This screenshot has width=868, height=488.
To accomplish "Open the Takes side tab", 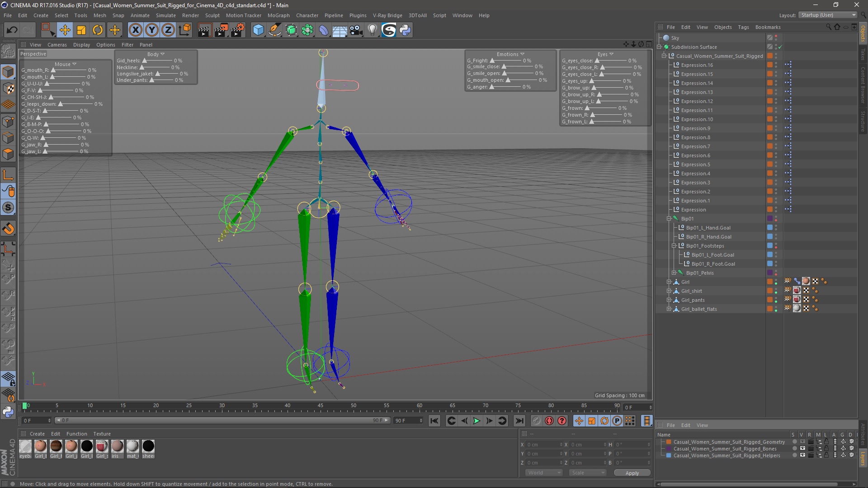I will (863, 55).
